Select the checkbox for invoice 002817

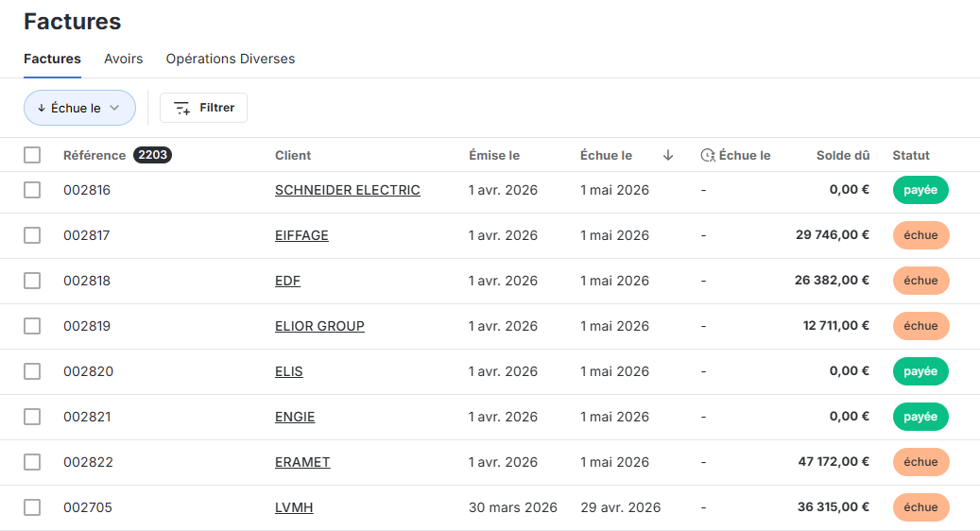pyautogui.click(x=32, y=235)
